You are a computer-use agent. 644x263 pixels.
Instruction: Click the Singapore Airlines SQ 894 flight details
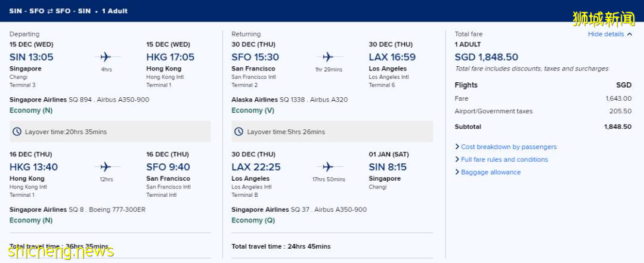(x=79, y=100)
